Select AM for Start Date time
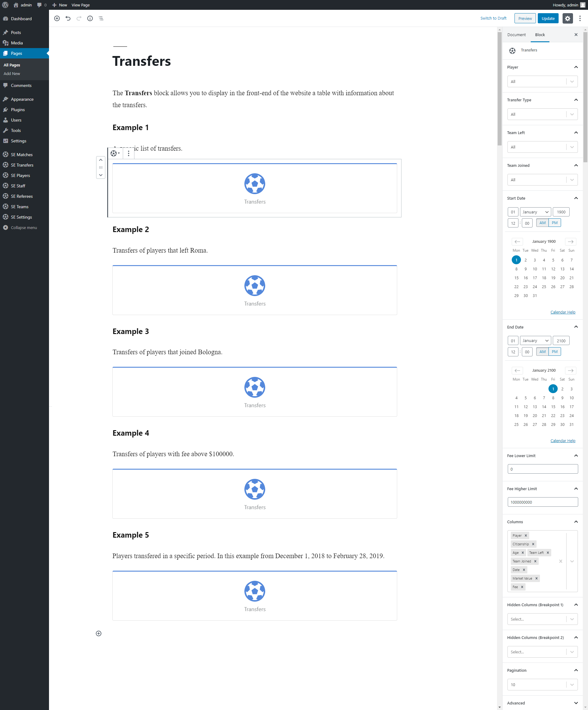 pos(542,223)
